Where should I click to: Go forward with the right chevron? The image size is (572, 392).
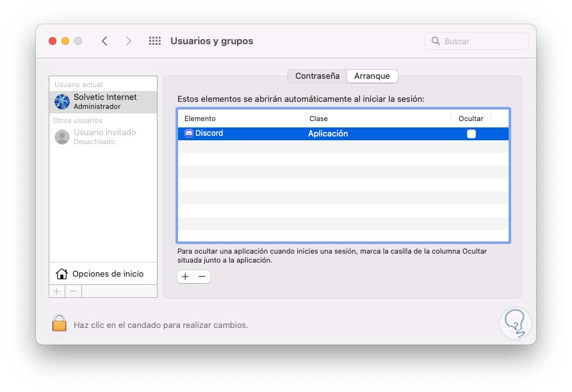pyautogui.click(x=128, y=41)
